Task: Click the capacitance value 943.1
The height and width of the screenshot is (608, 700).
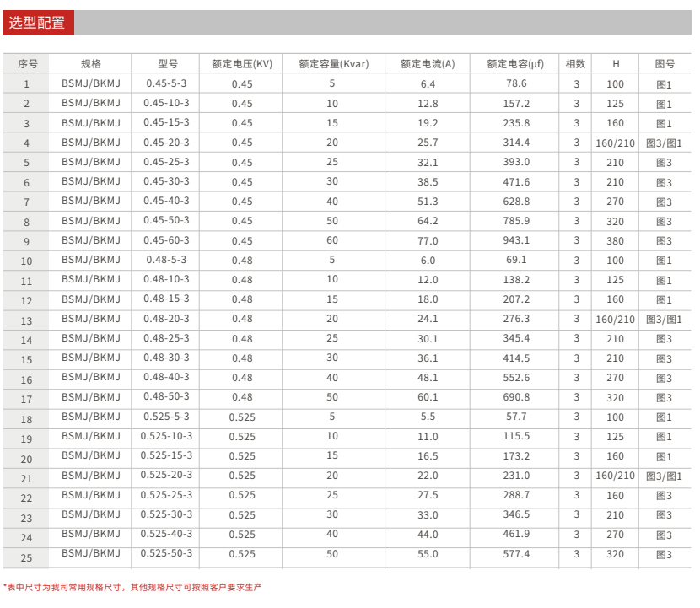Action: (516, 240)
